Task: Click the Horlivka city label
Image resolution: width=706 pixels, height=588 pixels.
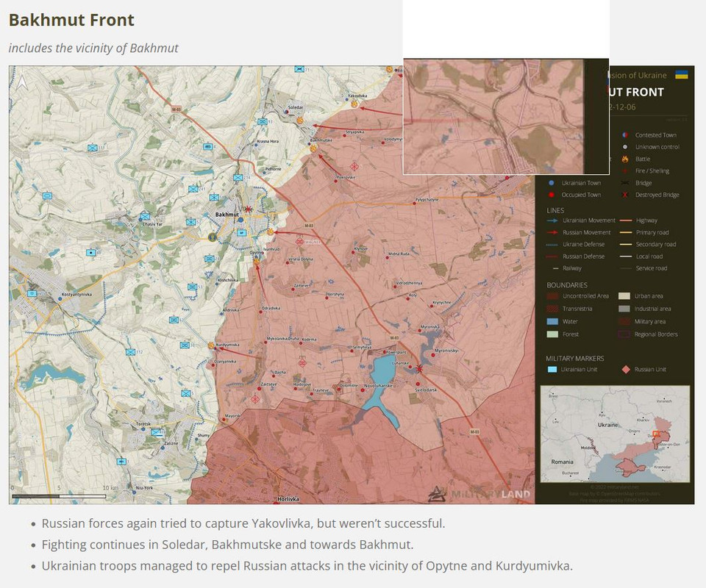Action: tap(288, 499)
